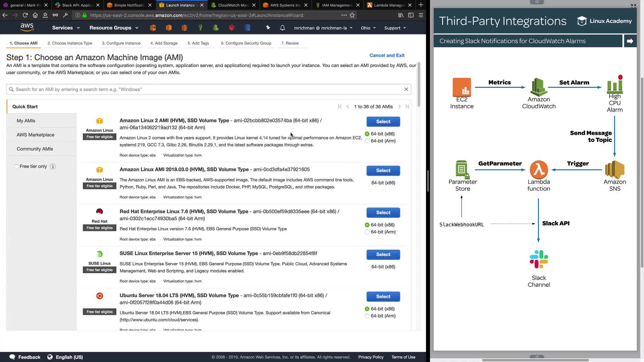Click the Cancel and Exit link
The width and height of the screenshot is (644, 362).
[387, 55]
